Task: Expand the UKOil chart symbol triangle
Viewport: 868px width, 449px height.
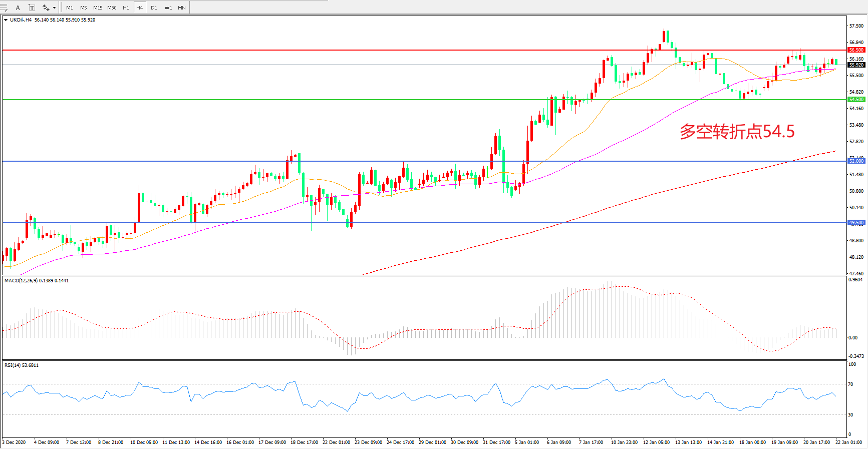Action: tap(6, 20)
